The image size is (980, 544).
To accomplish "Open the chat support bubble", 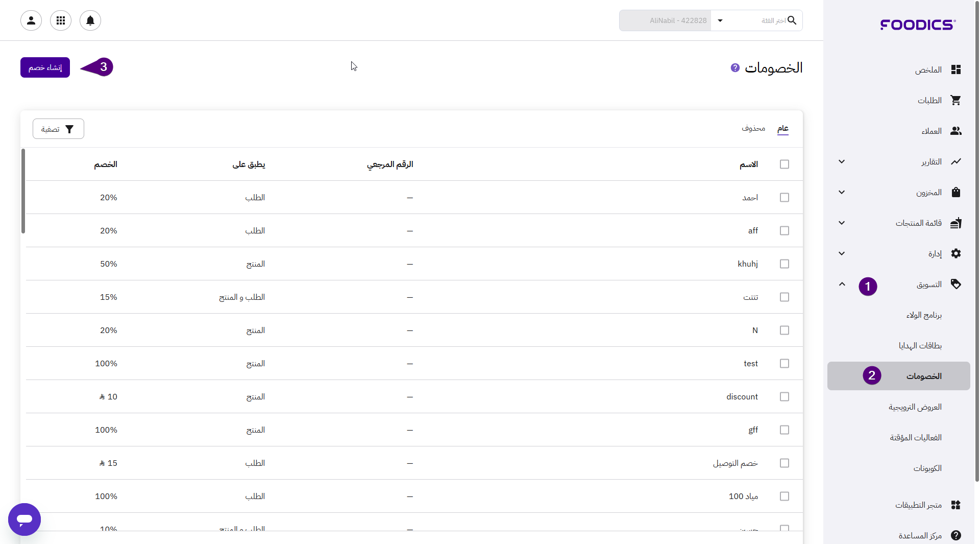I will point(24,519).
